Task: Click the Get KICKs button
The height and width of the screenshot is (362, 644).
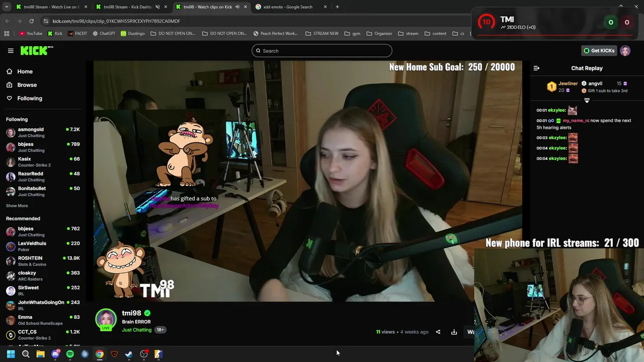Action: [599, 51]
